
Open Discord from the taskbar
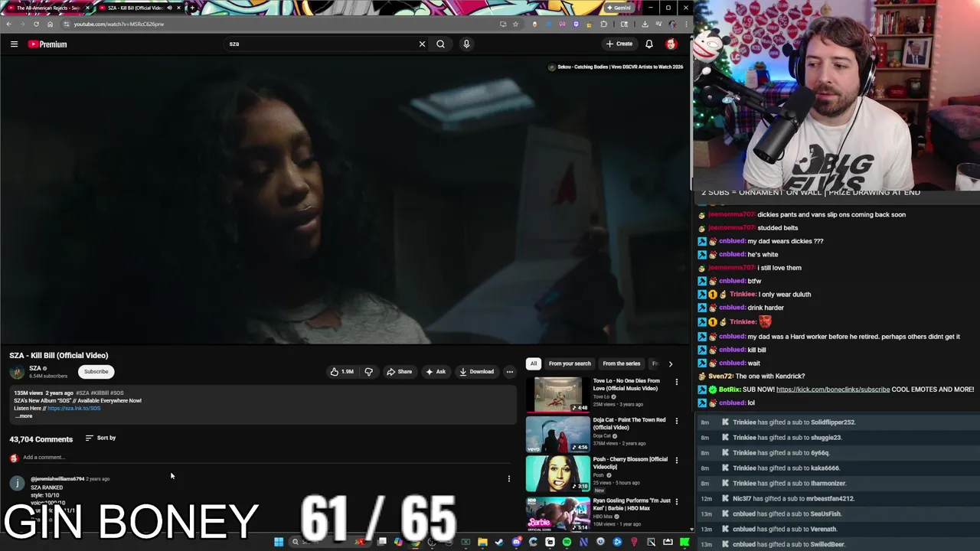(x=517, y=542)
